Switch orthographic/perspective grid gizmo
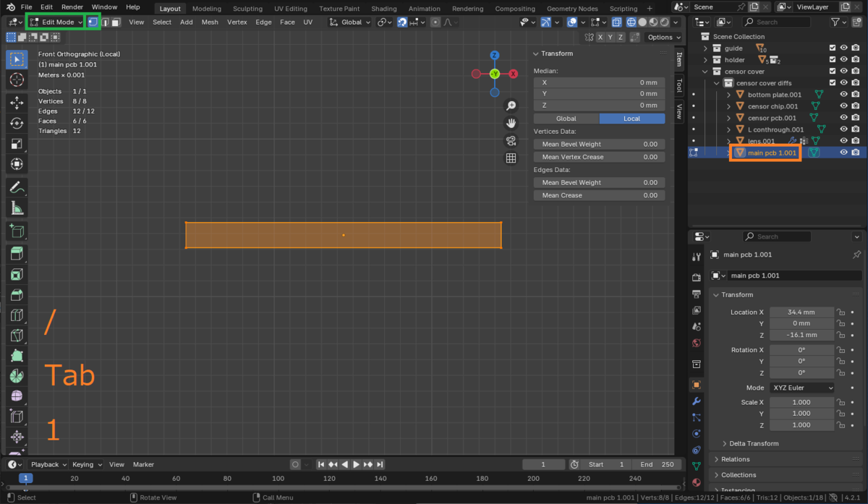The image size is (868, 504). (511, 158)
